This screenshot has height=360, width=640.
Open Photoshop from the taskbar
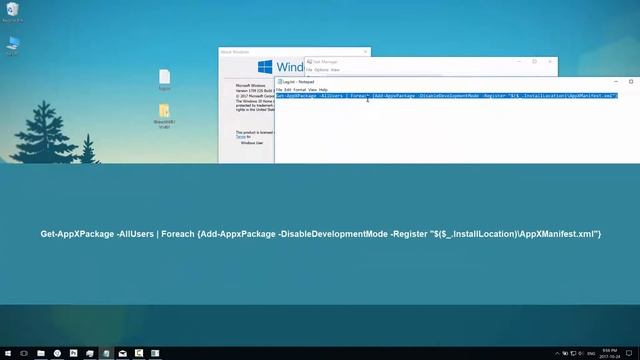pyautogui.click(x=73, y=353)
